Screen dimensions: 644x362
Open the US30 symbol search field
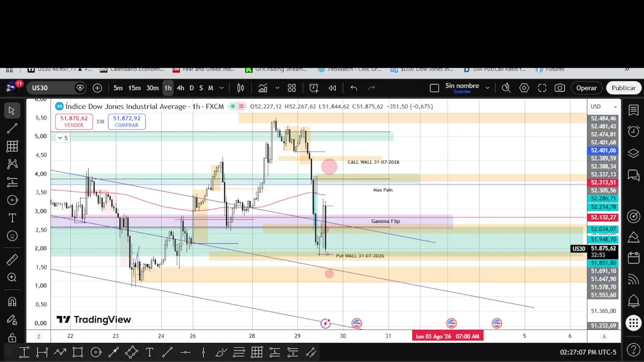56,88
